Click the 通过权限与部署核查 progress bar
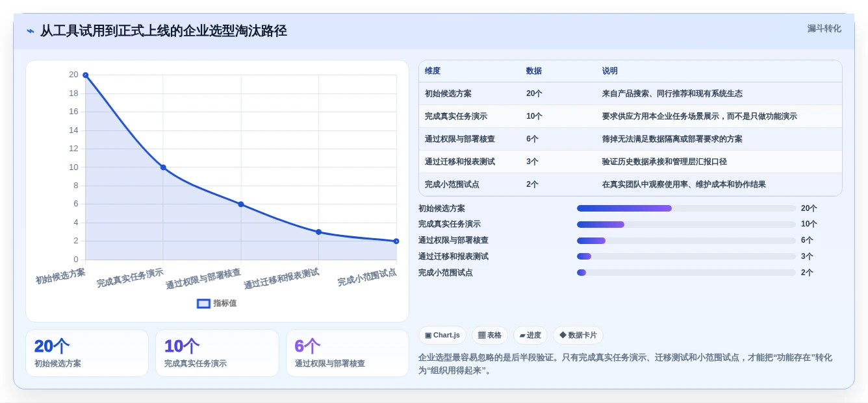The height and width of the screenshot is (403, 868). point(686,240)
